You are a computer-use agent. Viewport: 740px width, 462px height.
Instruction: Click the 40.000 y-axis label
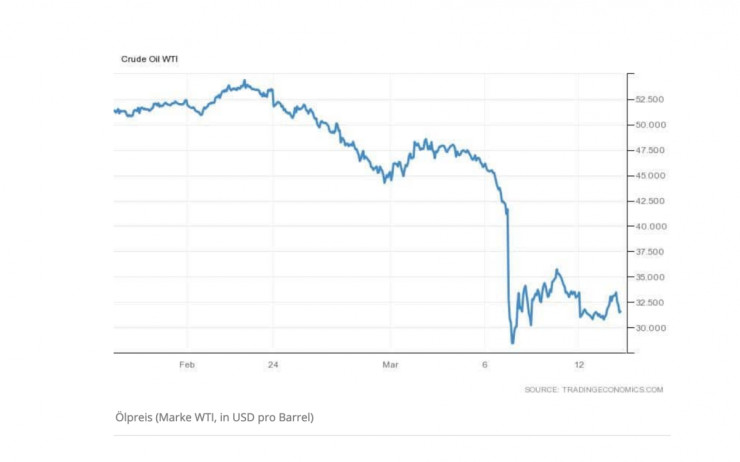click(x=650, y=227)
